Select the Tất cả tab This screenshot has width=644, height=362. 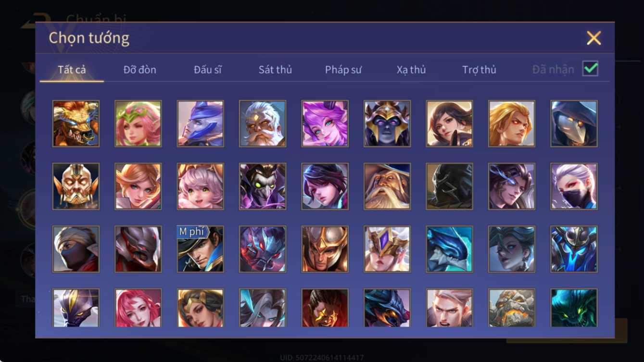pyautogui.click(x=72, y=70)
